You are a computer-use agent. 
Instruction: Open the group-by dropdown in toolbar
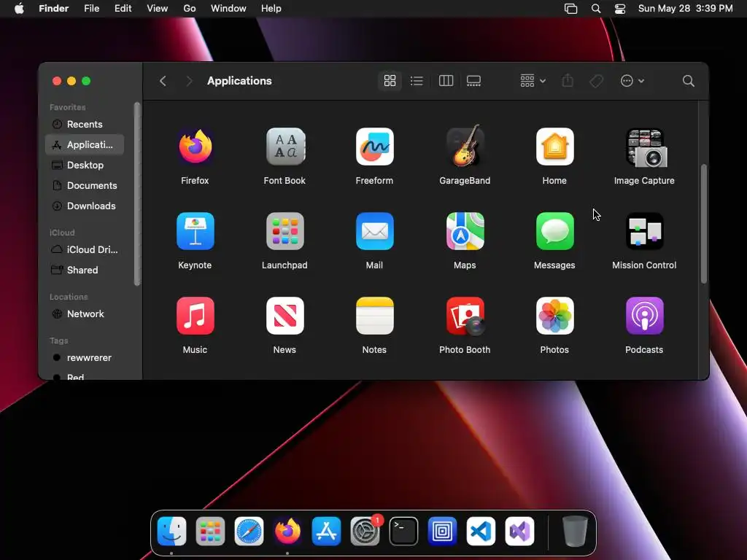[x=533, y=81]
